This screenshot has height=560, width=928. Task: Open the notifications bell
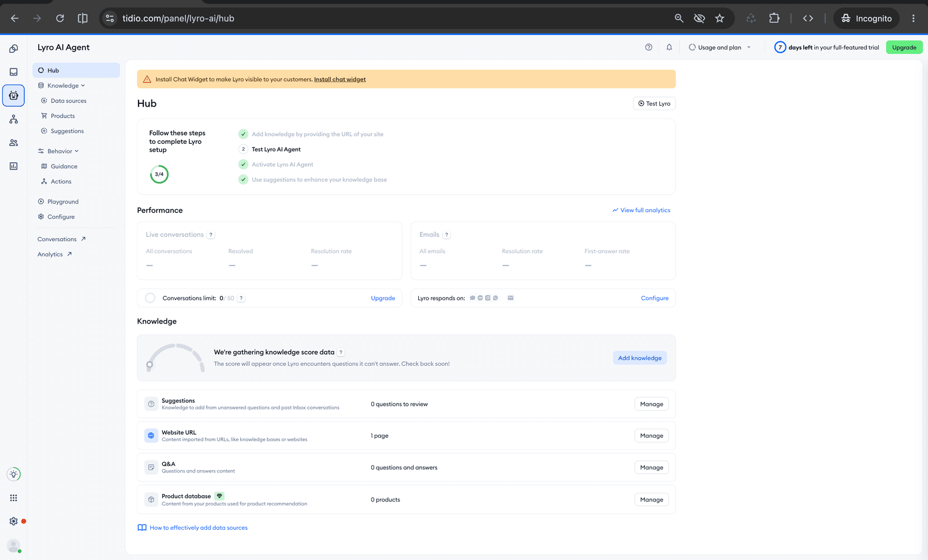point(669,48)
